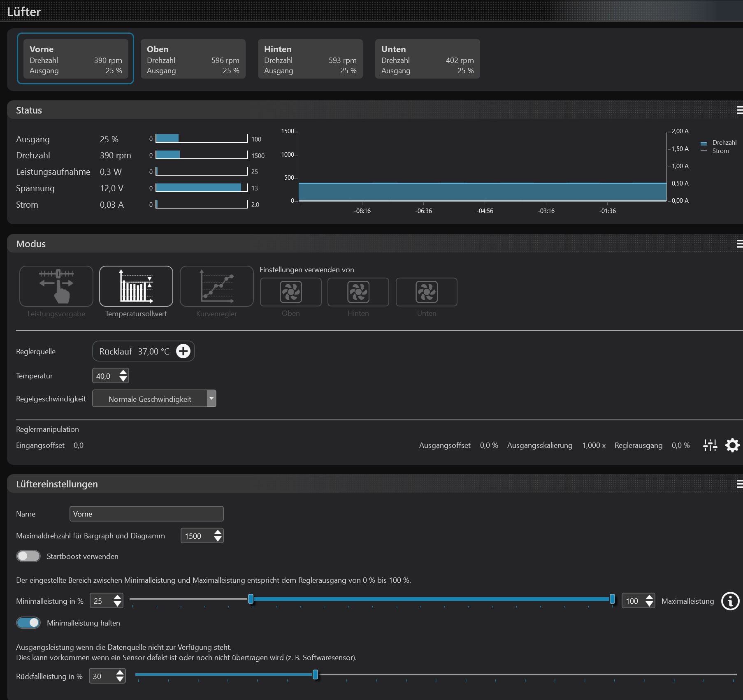Viewport: 743px width, 700px height.
Task: Add a Reglerquelle with the plus icon
Action: 183,351
